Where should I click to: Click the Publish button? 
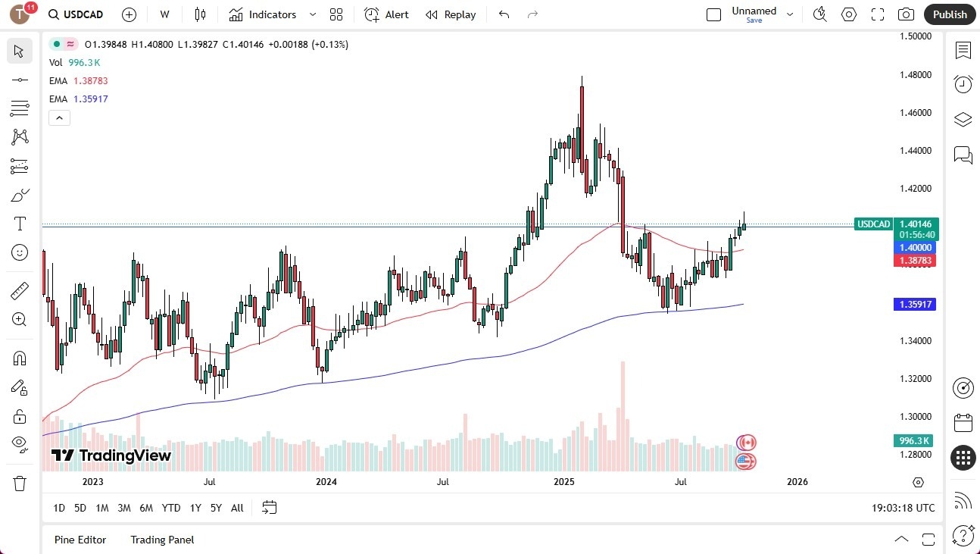click(949, 14)
